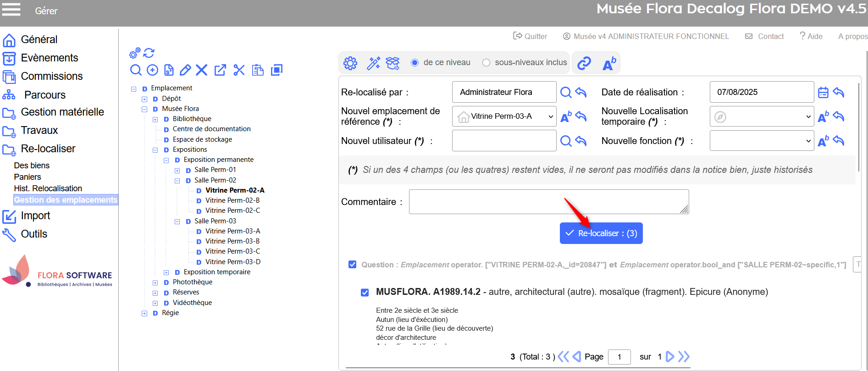This screenshot has height=371, width=868.
Task: Click into the Commentaire text area
Action: (x=548, y=202)
